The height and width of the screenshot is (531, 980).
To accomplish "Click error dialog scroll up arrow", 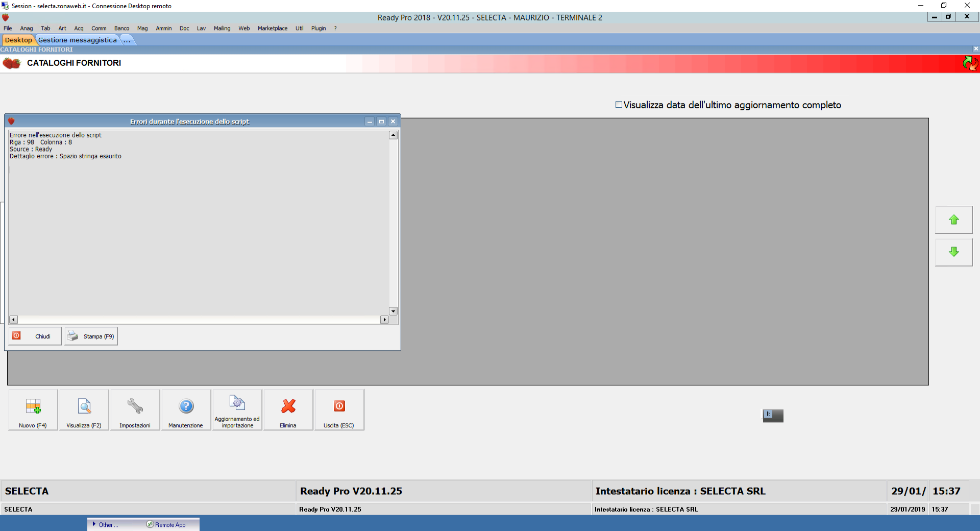I will (x=393, y=135).
